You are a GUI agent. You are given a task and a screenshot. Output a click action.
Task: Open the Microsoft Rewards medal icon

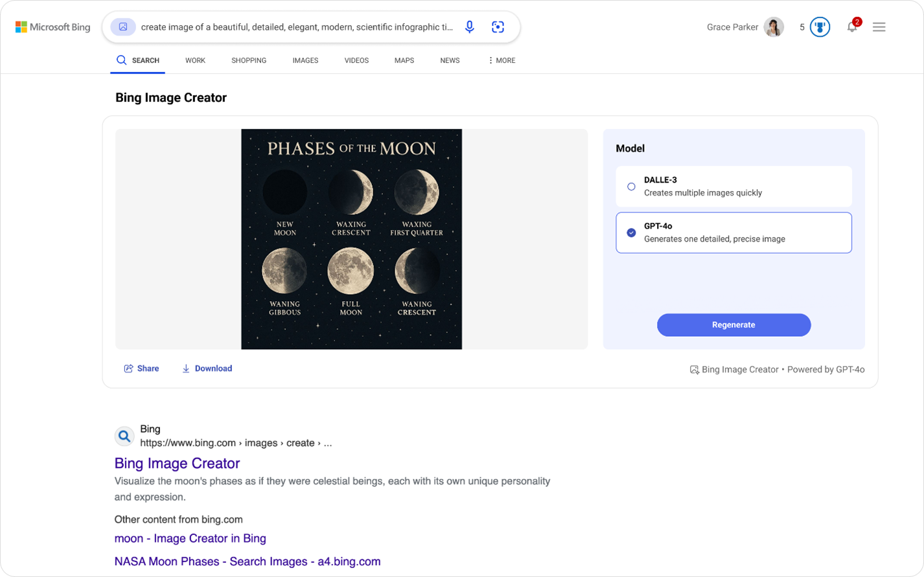pyautogui.click(x=819, y=27)
